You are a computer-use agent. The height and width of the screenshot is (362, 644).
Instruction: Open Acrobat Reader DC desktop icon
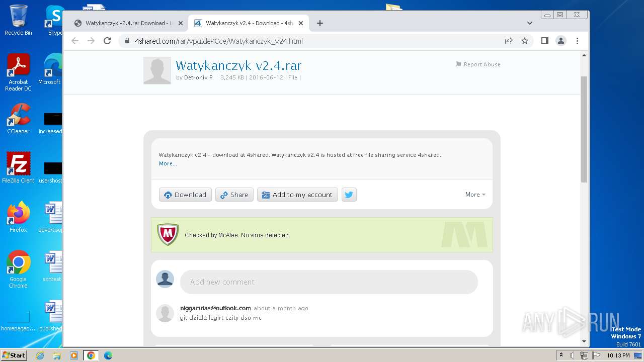pos(18,72)
